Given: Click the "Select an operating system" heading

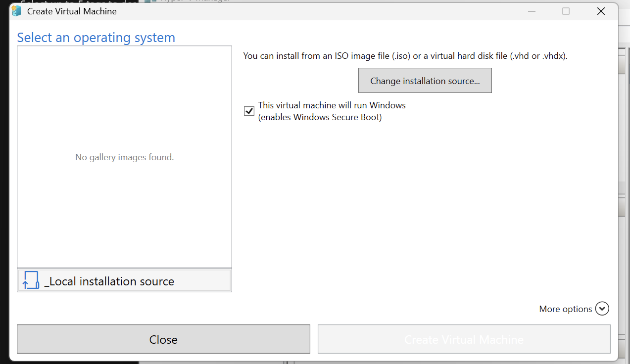Looking at the screenshot, I should tap(96, 38).
